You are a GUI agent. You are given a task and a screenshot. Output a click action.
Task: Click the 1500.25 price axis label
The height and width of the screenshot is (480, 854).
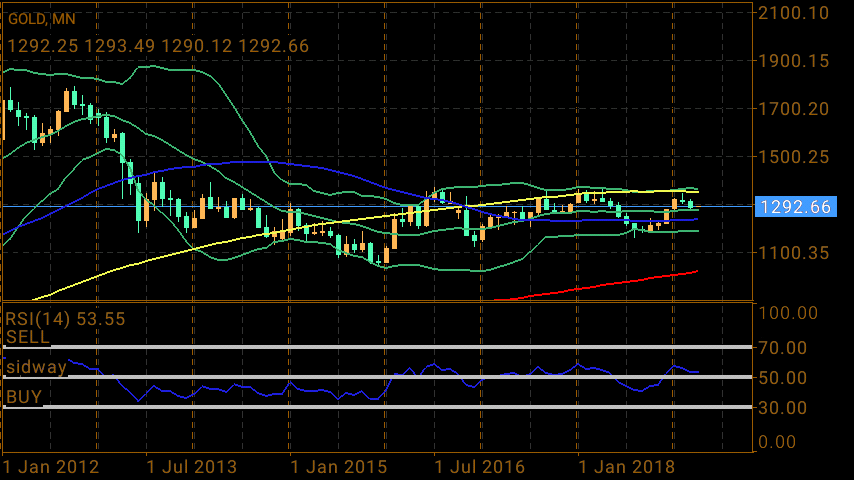tap(794, 157)
